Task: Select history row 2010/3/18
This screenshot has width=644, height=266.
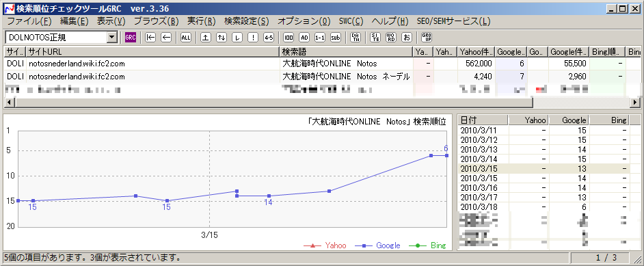Action: (549, 207)
